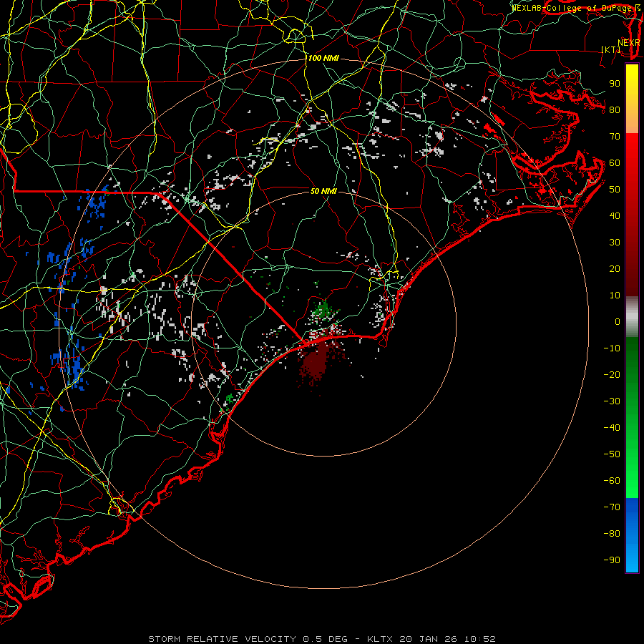Image resolution: width=644 pixels, height=644 pixels.
Task: Click the "50 NMI" range ring label
Action: coord(323,191)
